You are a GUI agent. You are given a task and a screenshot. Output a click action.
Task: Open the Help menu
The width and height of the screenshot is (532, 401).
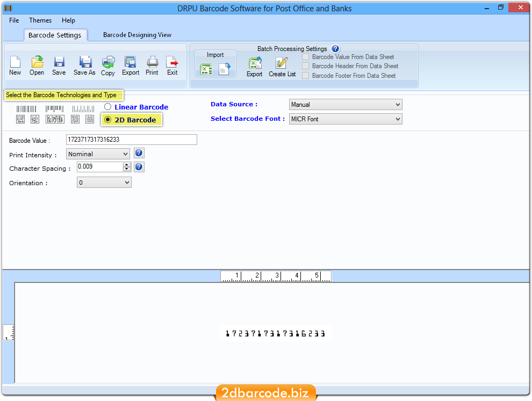click(68, 20)
